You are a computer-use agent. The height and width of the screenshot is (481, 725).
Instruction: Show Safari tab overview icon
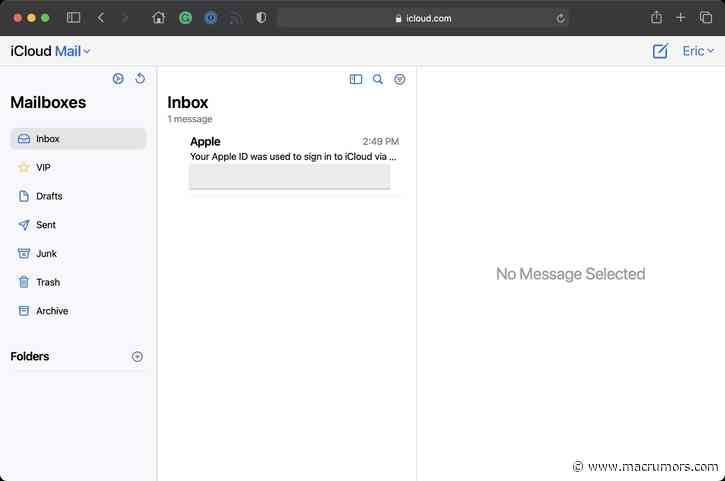click(x=706, y=18)
